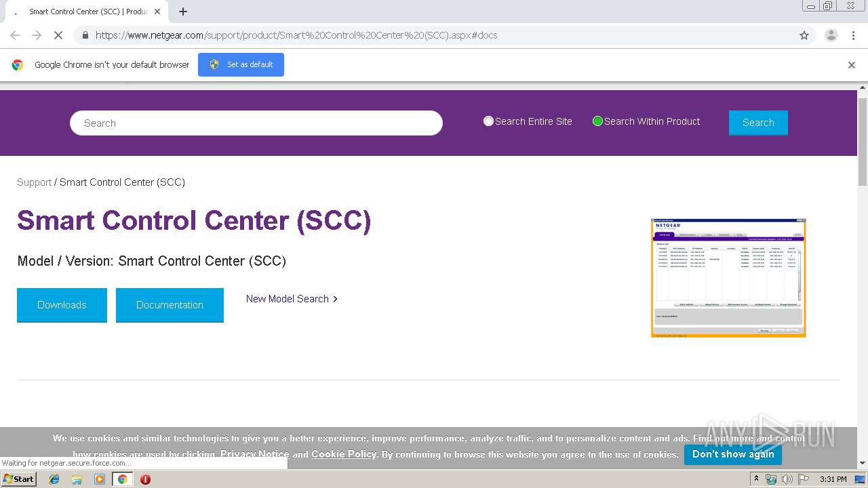Open Support breadcrumb link
This screenshot has height=488, width=868.
[x=34, y=182]
